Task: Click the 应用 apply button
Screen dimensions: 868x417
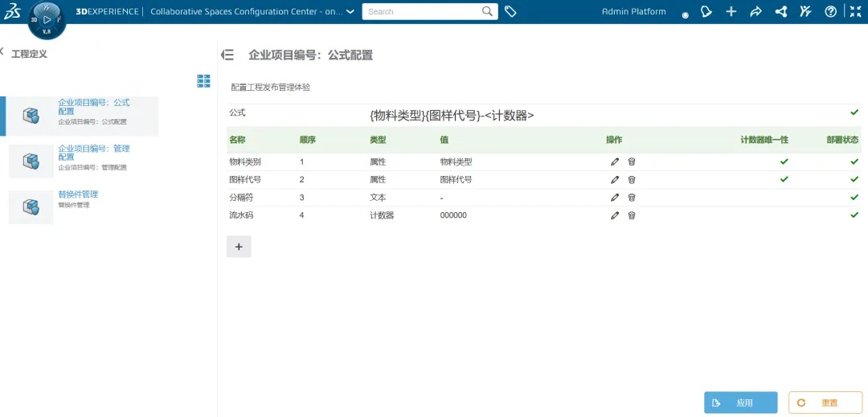Action: (x=740, y=403)
